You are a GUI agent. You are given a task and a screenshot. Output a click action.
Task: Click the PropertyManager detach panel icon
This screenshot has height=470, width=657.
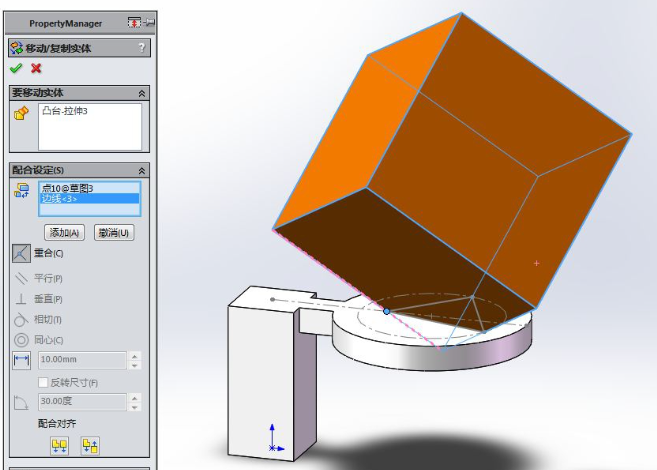tap(134, 23)
